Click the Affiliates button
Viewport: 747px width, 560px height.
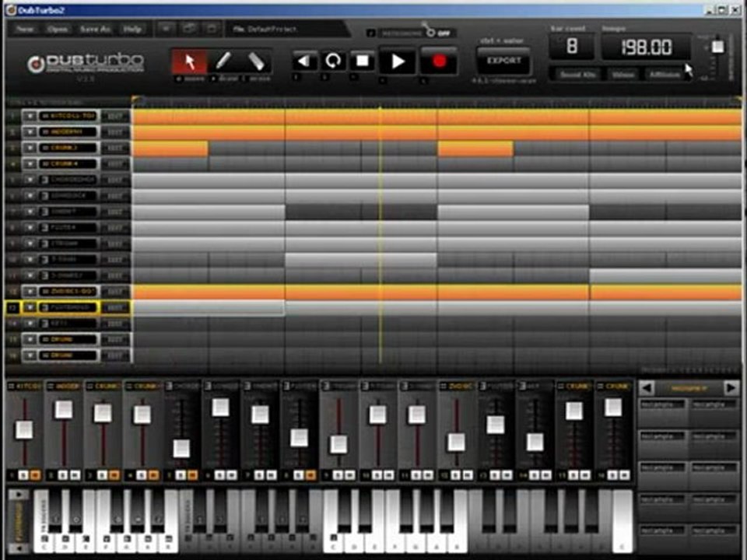[x=664, y=75]
